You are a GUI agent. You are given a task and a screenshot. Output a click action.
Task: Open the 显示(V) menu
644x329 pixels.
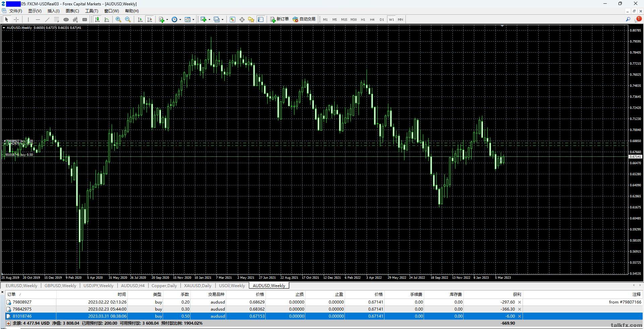(35, 11)
